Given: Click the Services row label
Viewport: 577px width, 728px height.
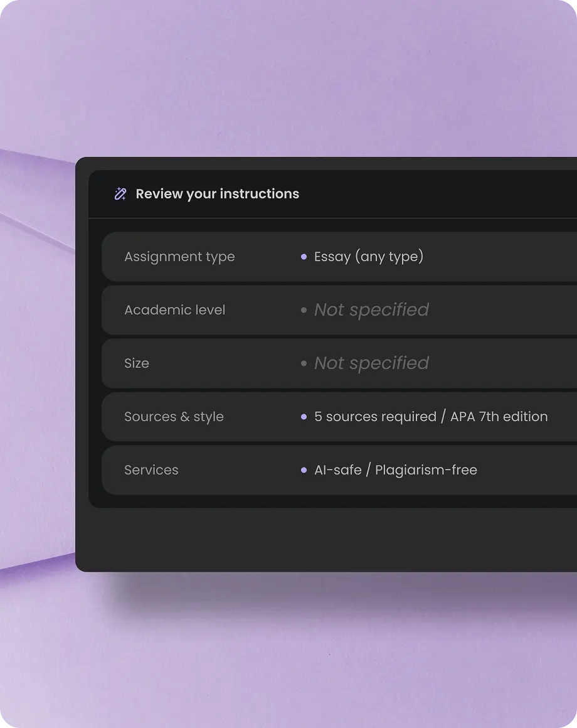Looking at the screenshot, I should tap(151, 469).
